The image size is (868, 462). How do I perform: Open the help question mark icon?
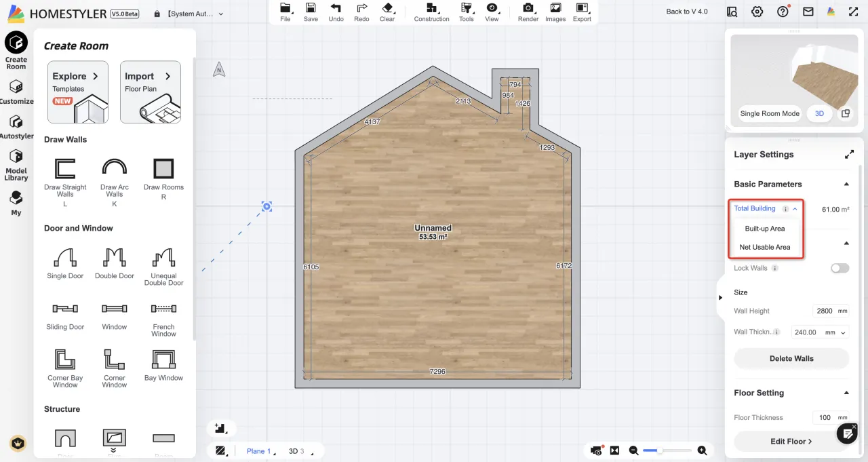pos(783,12)
